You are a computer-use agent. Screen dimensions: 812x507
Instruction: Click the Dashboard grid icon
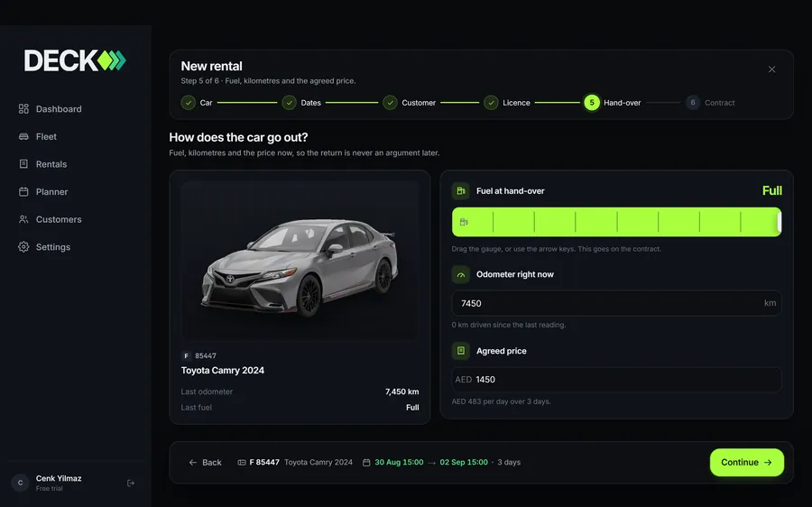(x=23, y=109)
